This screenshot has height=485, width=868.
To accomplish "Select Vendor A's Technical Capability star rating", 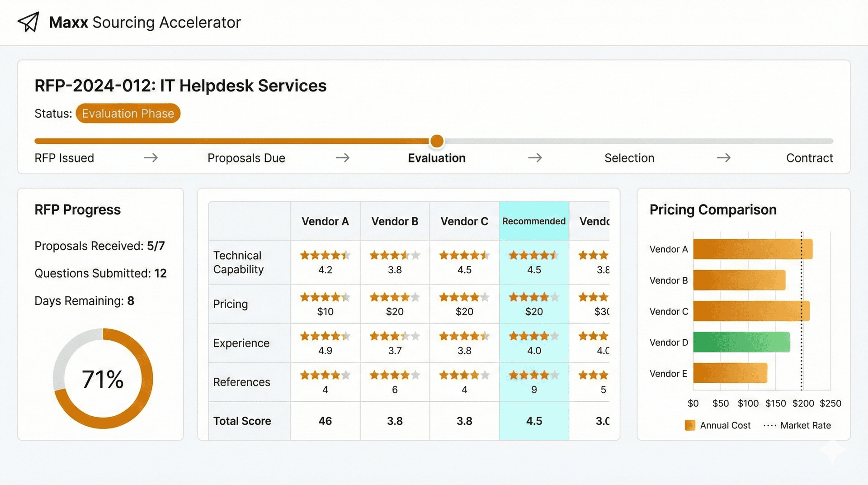I will pos(325,255).
